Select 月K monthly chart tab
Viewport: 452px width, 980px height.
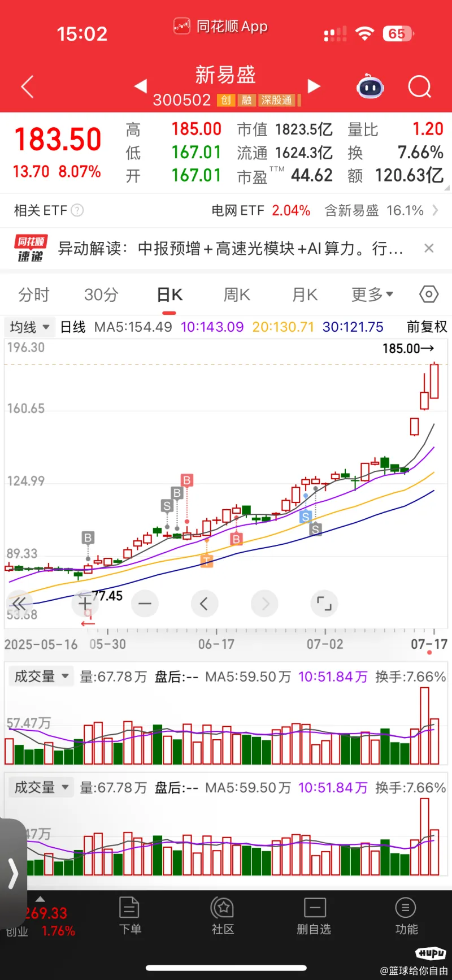click(x=305, y=294)
